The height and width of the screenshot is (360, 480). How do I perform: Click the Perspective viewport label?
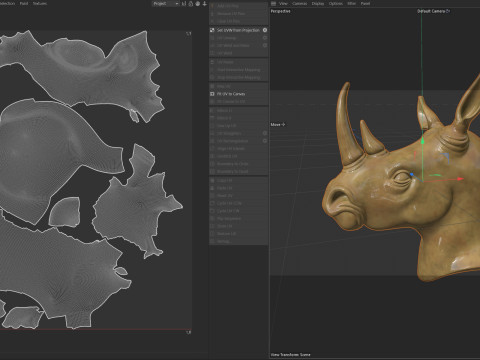280,11
